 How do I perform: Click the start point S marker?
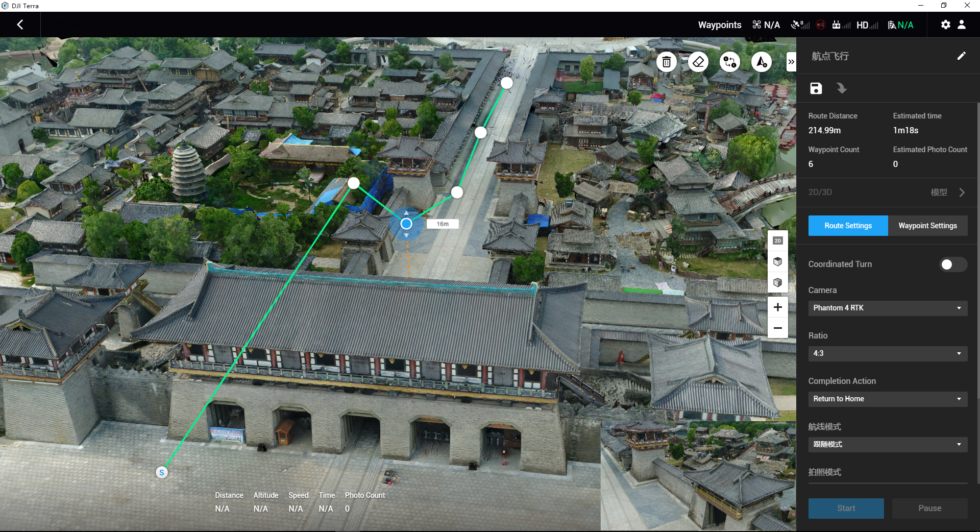click(162, 472)
